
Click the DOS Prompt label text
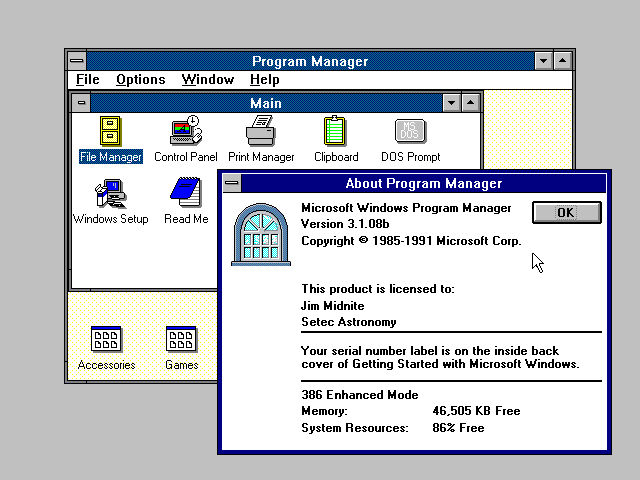pos(411,157)
